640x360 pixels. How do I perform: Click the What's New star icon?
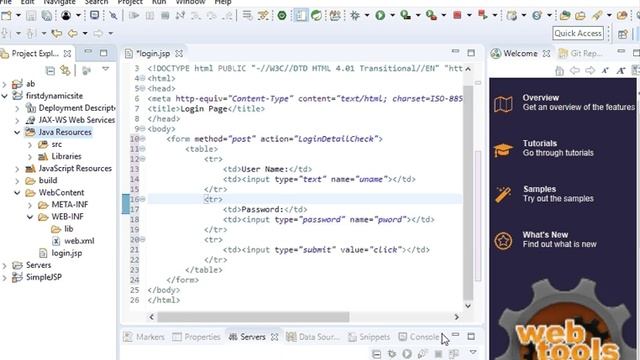503,241
